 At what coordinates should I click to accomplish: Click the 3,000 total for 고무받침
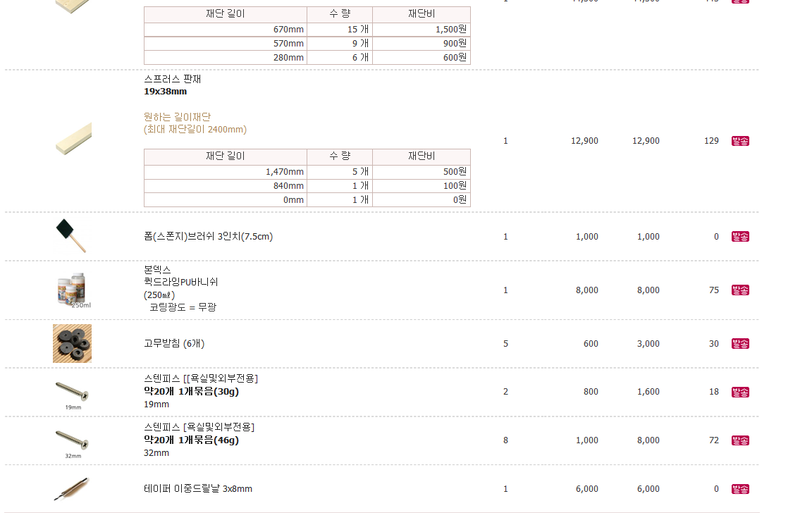(x=648, y=344)
